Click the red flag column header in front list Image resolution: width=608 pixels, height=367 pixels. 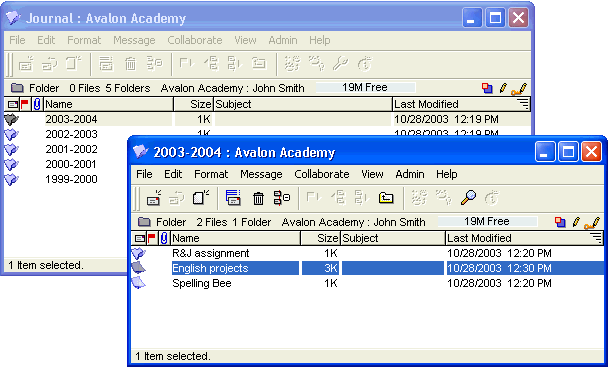(152, 238)
